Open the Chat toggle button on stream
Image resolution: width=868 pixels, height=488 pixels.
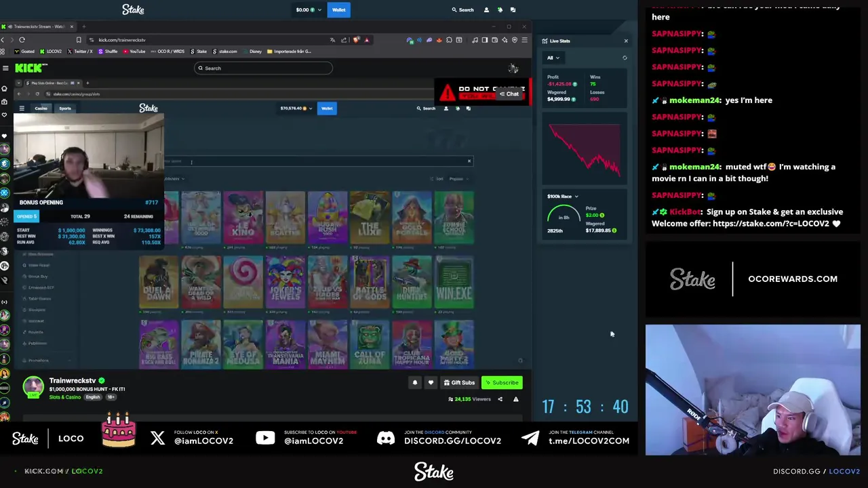(509, 94)
